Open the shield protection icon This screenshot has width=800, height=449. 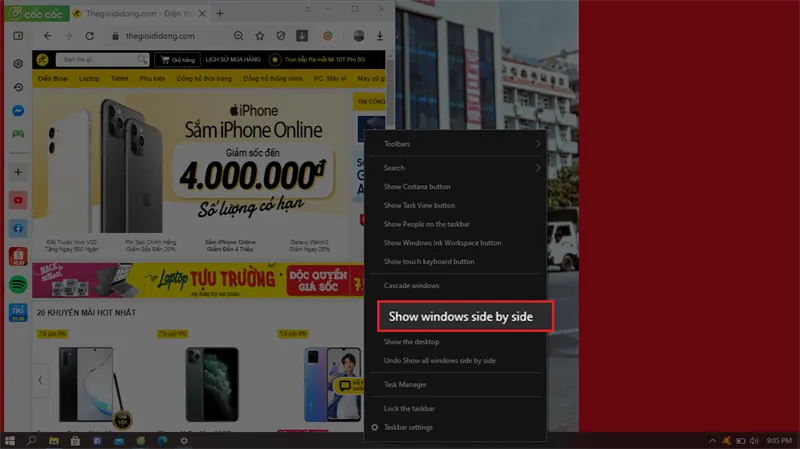click(281, 36)
